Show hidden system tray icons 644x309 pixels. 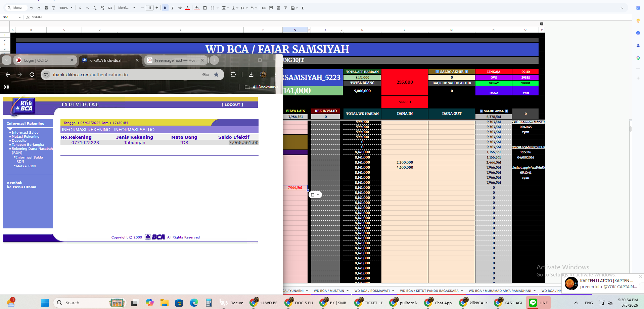click(x=576, y=303)
